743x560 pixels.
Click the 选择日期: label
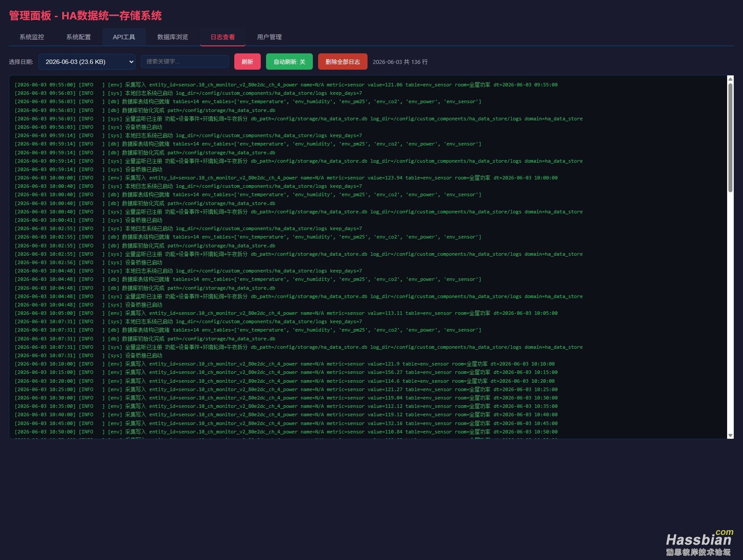coord(21,62)
